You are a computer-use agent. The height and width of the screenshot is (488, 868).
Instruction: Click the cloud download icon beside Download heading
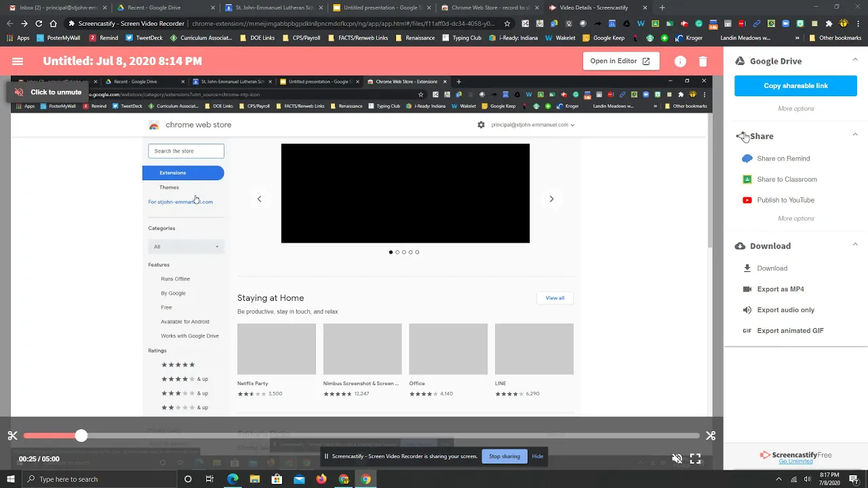[741, 246]
